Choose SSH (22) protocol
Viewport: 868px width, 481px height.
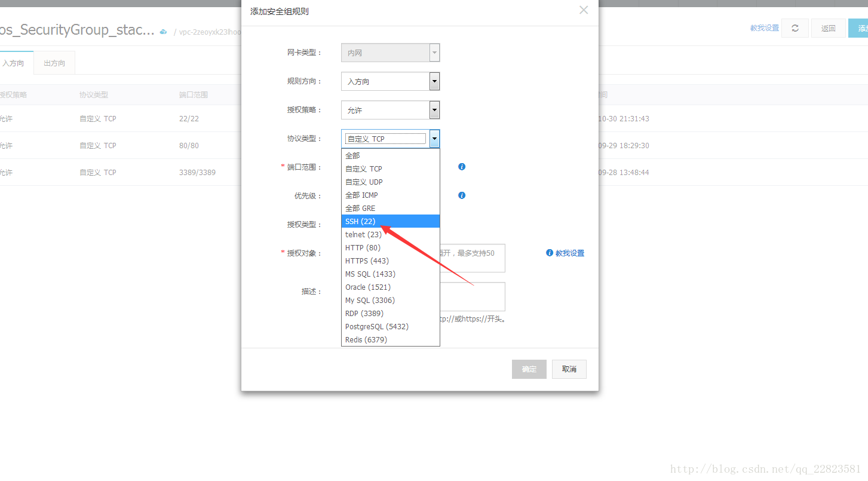pyautogui.click(x=391, y=221)
